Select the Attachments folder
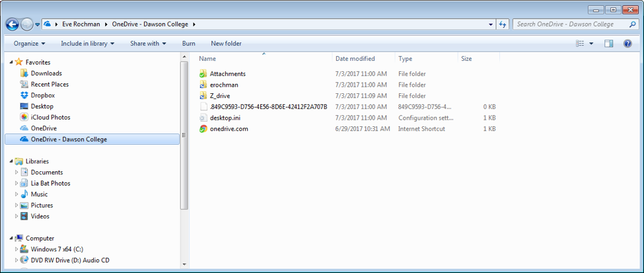The image size is (644, 273). pyautogui.click(x=227, y=73)
